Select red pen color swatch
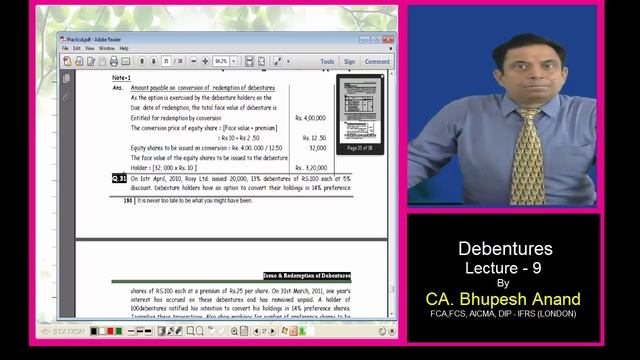The width and height of the screenshot is (640, 360). pyautogui.click(x=110, y=331)
